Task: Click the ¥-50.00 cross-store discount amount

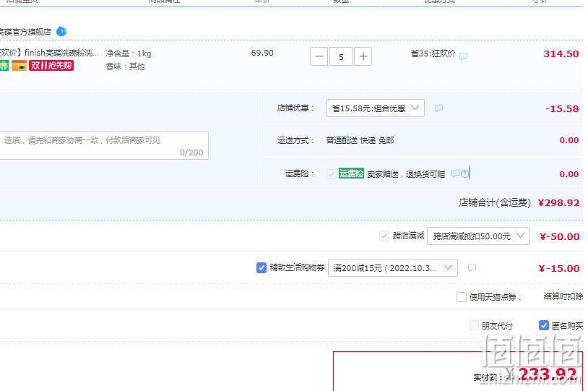Action: (560, 237)
